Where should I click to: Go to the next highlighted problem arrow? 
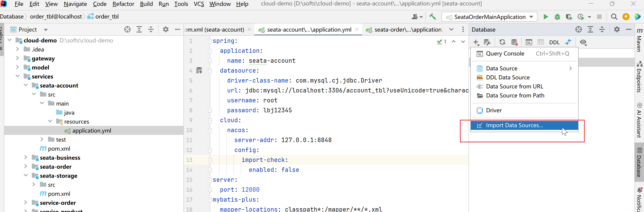pos(463,42)
